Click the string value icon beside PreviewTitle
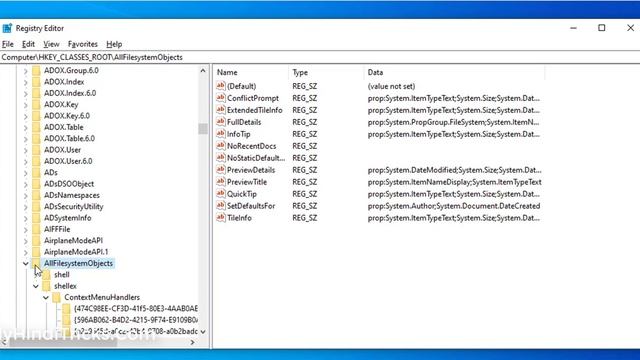 (x=221, y=182)
